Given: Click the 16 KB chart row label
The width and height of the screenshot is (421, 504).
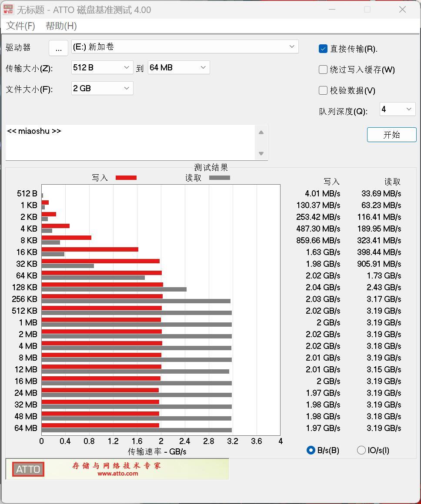Looking at the screenshot, I should [27, 252].
